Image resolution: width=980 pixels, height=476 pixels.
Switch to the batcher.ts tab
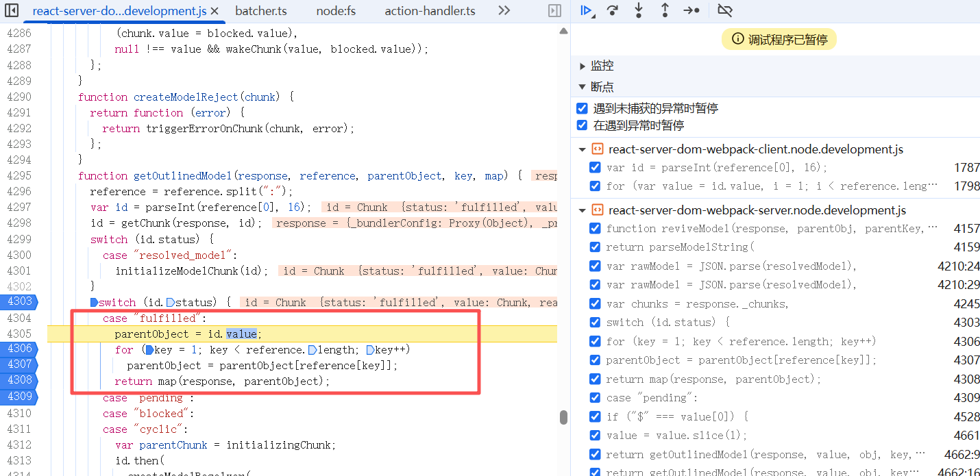(x=260, y=11)
